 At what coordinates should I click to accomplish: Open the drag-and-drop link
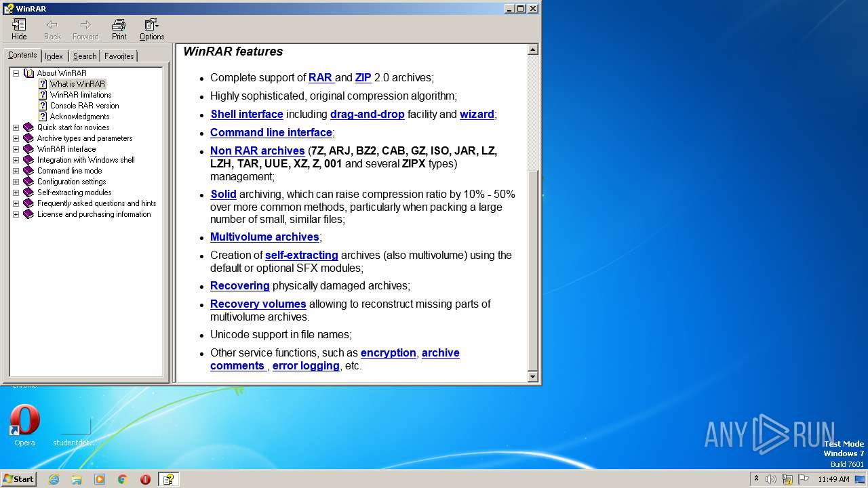[367, 114]
